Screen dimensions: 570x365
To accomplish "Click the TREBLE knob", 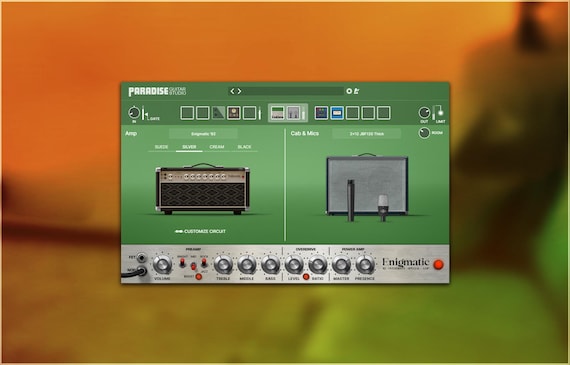I will [x=223, y=264].
